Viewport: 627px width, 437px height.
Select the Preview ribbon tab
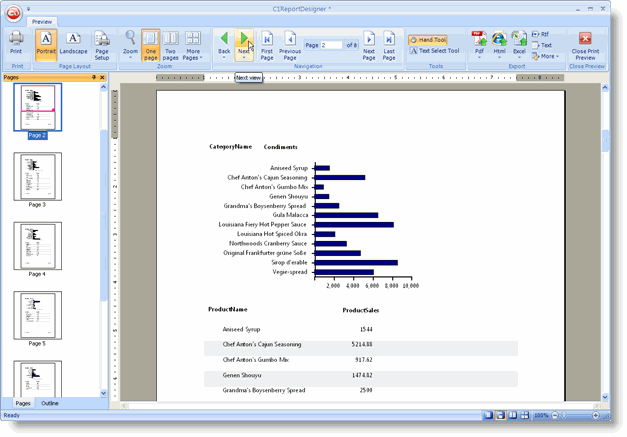(x=41, y=20)
